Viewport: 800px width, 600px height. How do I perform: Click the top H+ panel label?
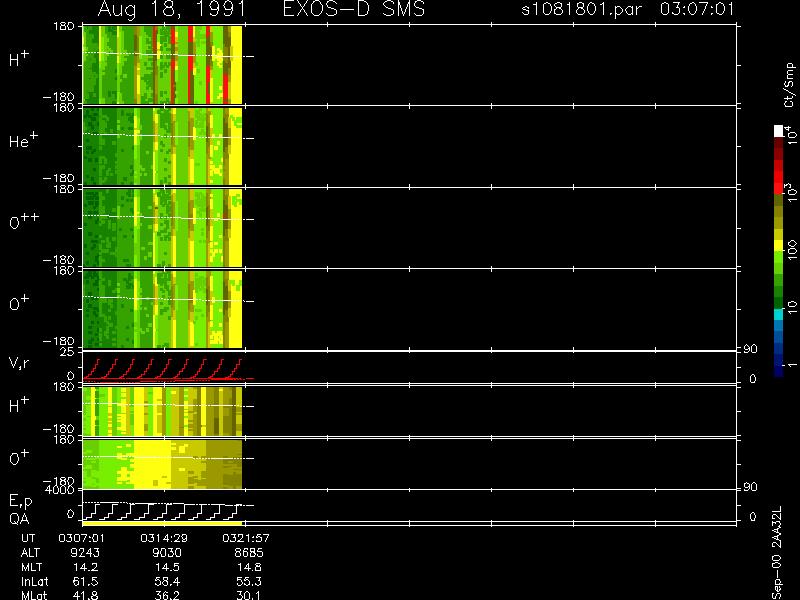click(19, 59)
